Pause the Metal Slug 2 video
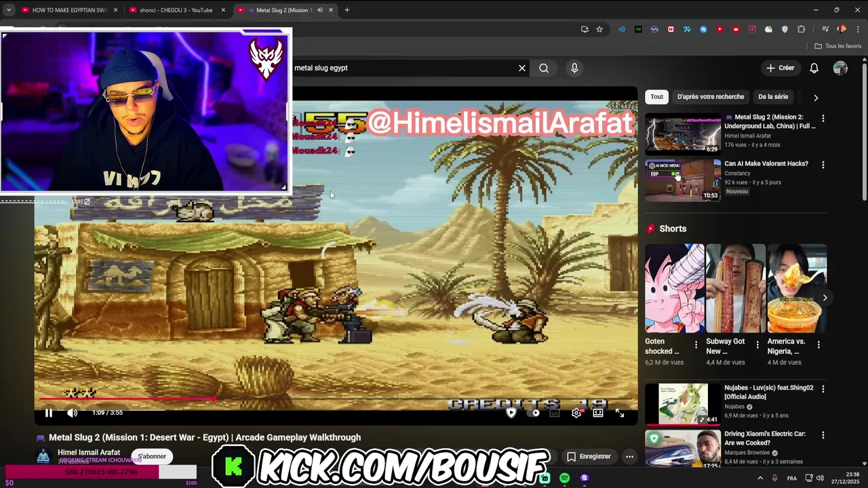 click(49, 413)
